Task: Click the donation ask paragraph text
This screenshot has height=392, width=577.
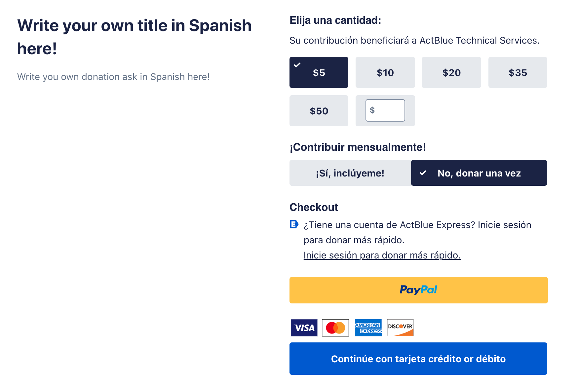Action: 113,77
